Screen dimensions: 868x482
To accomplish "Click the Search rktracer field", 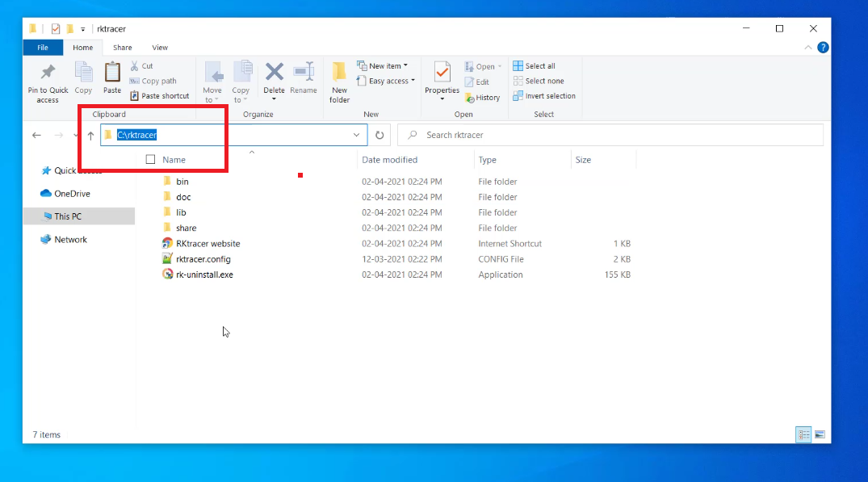I will click(610, 135).
